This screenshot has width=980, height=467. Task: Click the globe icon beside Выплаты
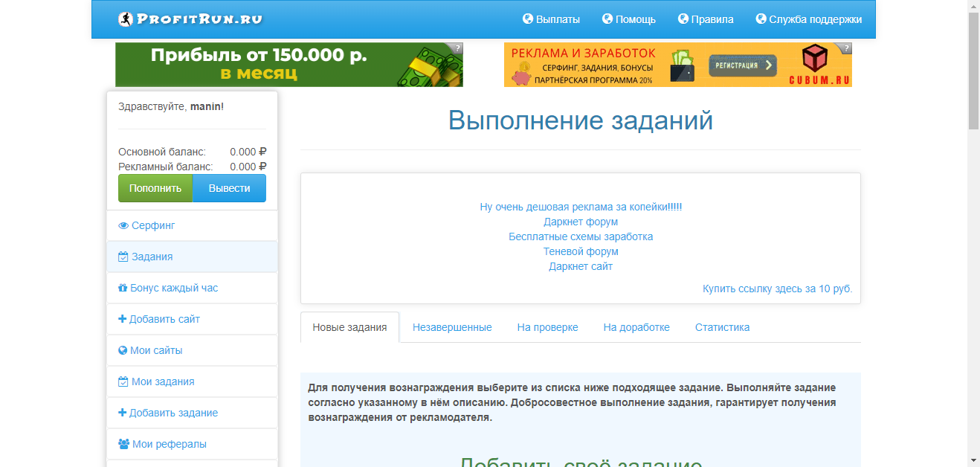(528, 19)
